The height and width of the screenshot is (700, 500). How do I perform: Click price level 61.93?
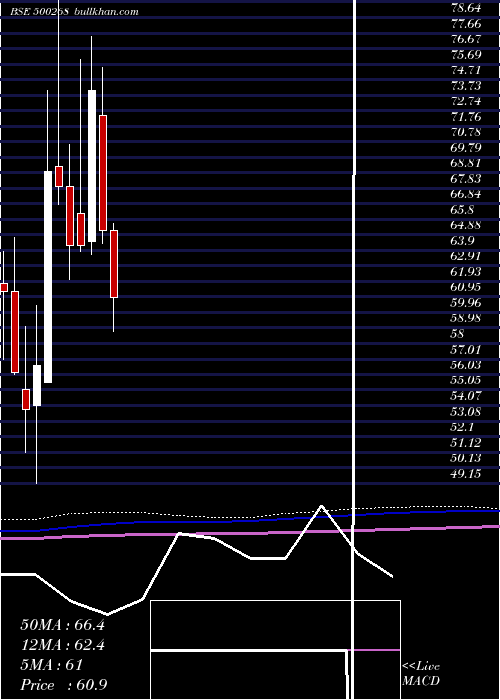[466, 272]
